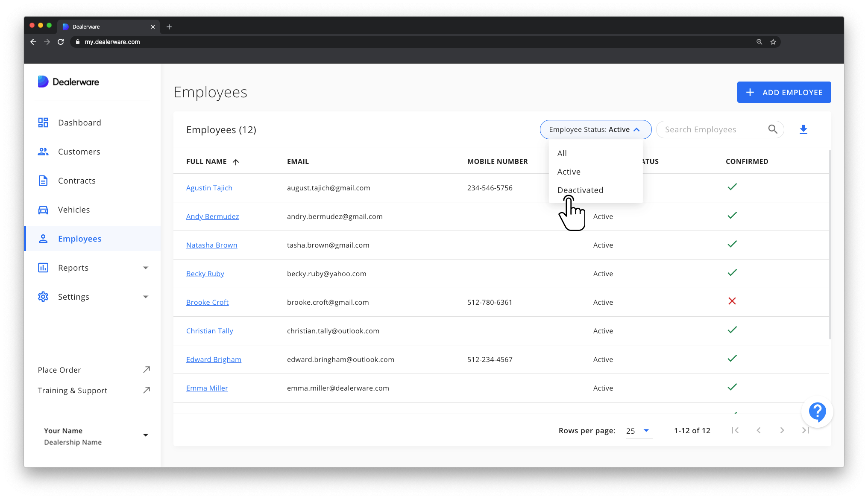Click the Email column header
The height and width of the screenshot is (499, 868).
(298, 161)
